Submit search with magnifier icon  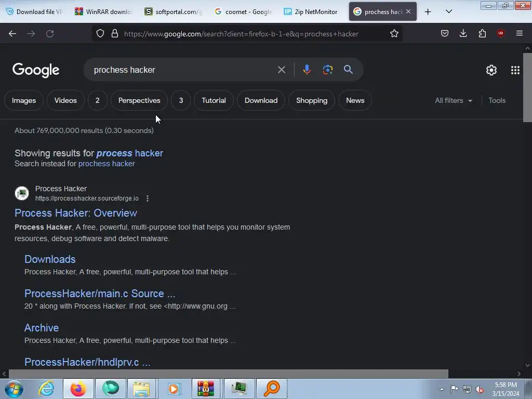[x=348, y=70]
